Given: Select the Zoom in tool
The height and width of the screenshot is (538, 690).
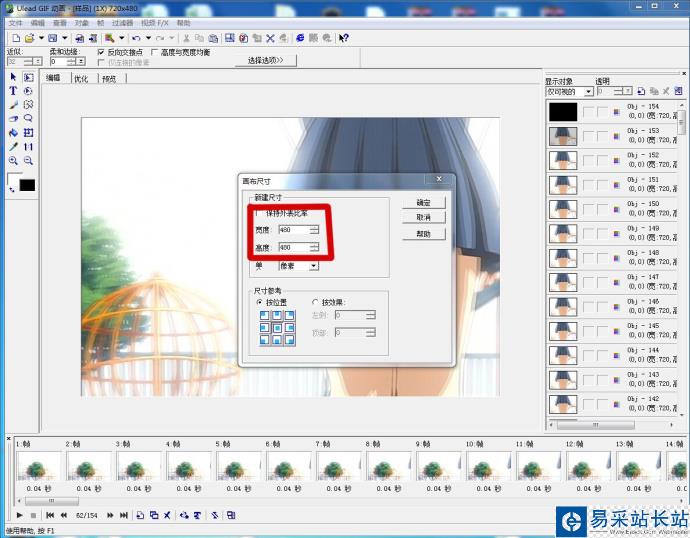Looking at the screenshot, I should click(x=13, y=161).
